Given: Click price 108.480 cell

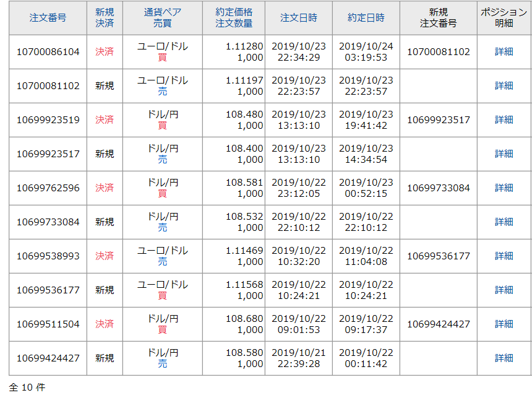Looking at the screenshot, I should pos(244,114).
